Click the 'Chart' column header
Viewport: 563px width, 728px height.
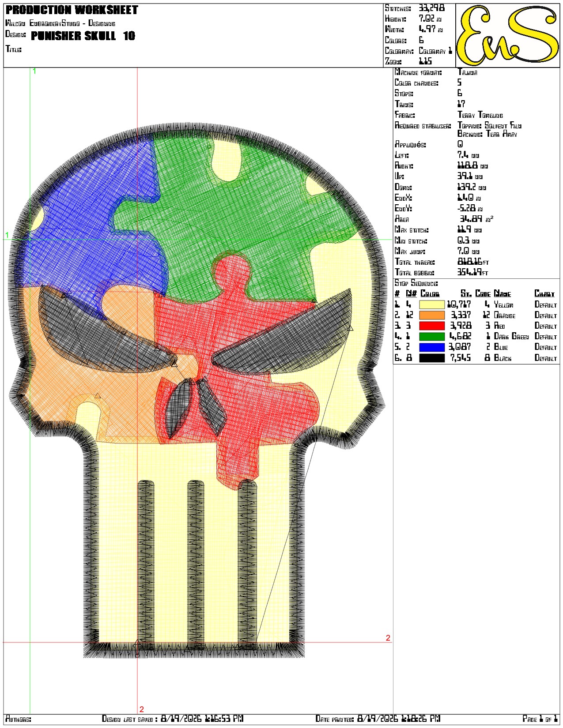tap(544, 294)
